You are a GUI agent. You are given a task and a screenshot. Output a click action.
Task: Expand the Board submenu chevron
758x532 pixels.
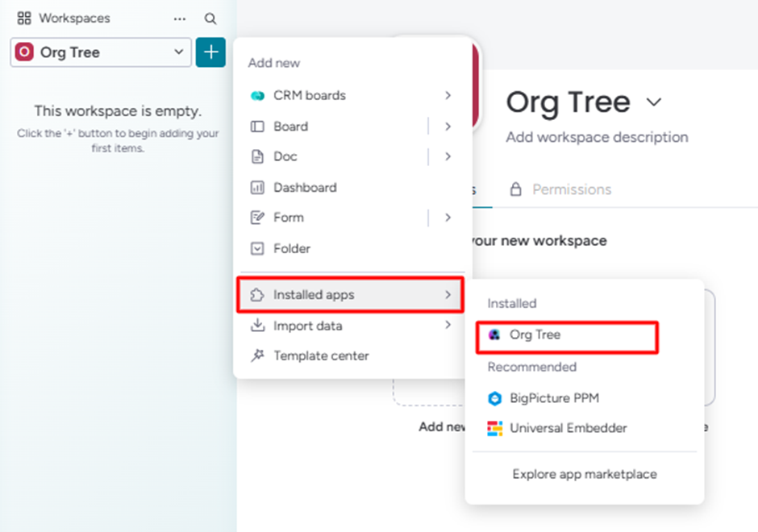(448, 126)
